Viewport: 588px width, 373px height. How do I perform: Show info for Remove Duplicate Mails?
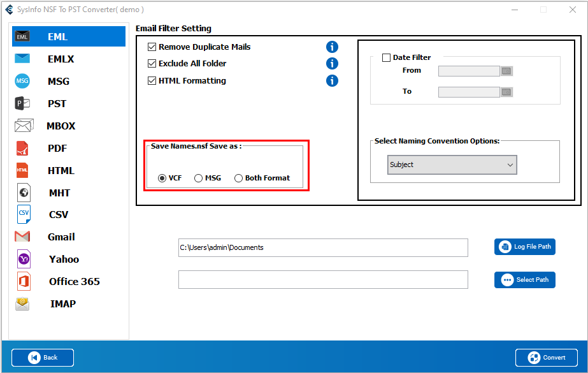tap(332, 47)
